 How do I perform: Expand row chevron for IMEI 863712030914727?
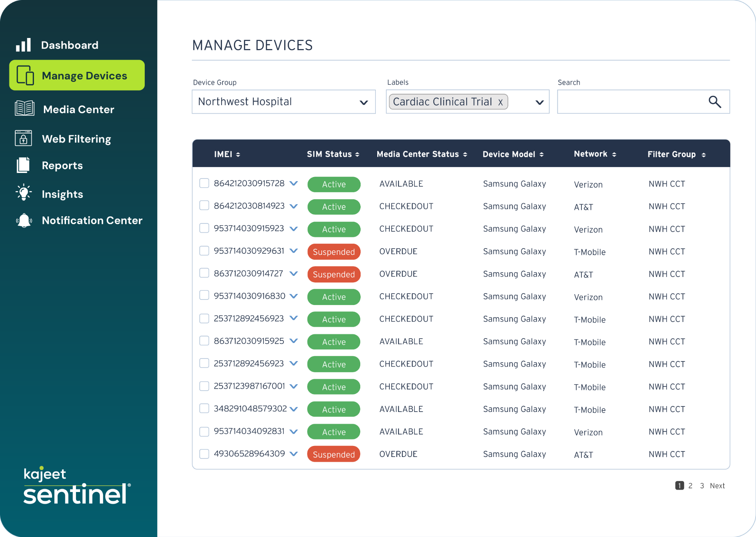294,274
